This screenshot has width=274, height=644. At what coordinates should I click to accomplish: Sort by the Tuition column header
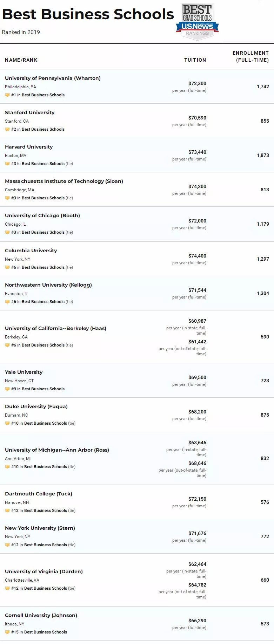point(195,60)
